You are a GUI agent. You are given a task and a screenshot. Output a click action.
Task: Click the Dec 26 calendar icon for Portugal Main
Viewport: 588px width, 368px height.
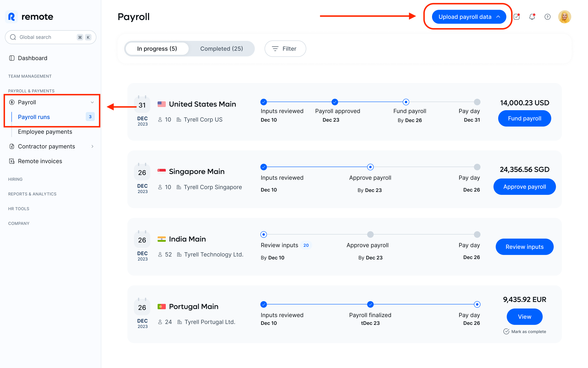(142, 306)
